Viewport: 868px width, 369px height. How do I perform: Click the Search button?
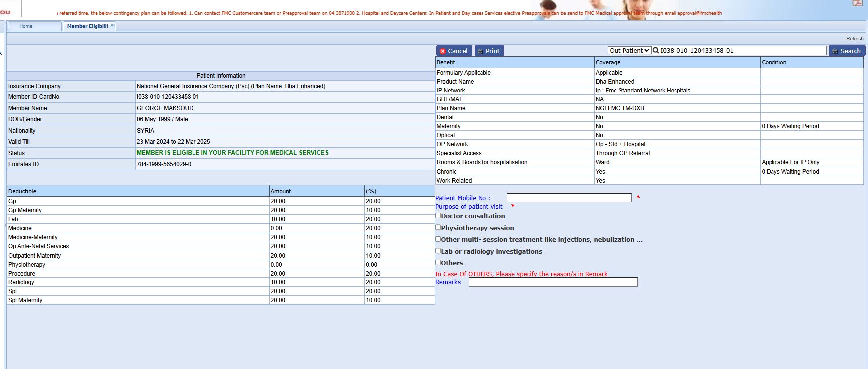(847, 51)
